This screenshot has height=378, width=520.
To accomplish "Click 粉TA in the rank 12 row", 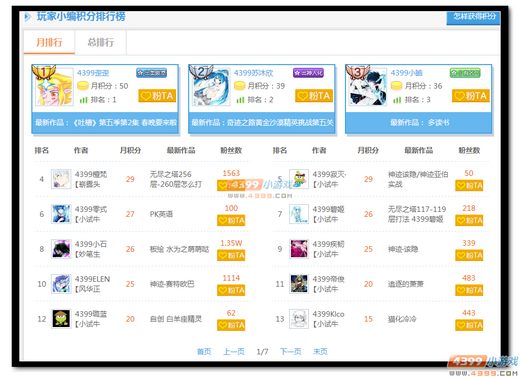I will click(231, 325).
